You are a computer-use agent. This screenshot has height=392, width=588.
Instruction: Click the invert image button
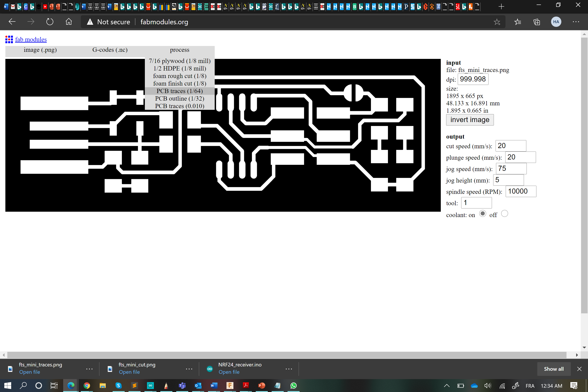tap(470, 120)
